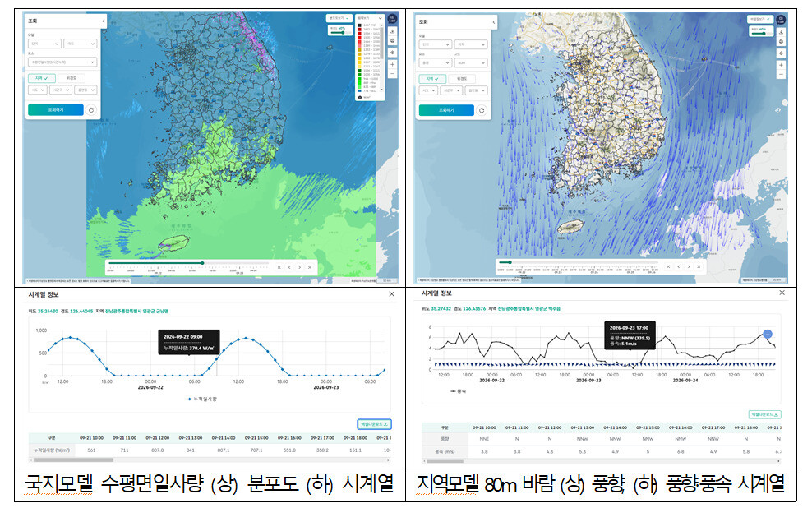812x508 pixels.
Task: Click the Excel download button under the irradiance chart
Action: click(x=374, y=424)
